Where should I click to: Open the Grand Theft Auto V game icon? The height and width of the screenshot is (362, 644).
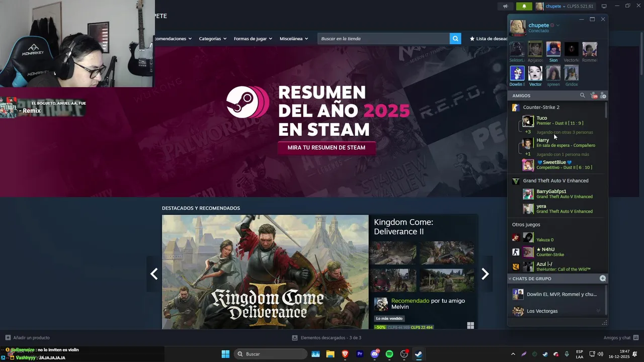click(x=515, y=181)
